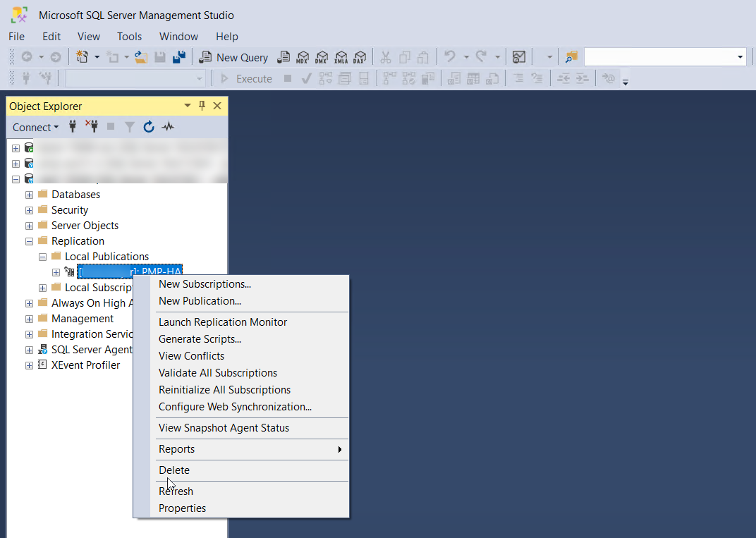Click the Disconnect icon in Object Explorer
Screen dimensions: 756x538
(x=92, y=127)
